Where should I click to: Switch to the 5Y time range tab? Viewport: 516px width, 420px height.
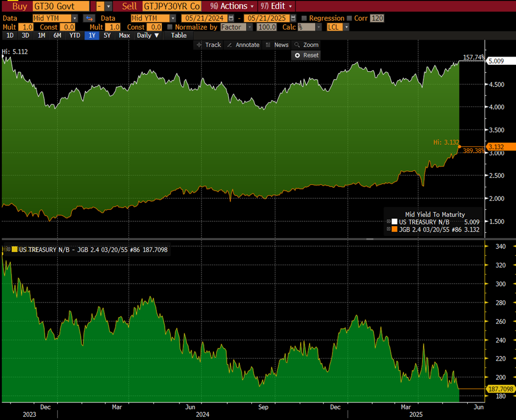[107, 36]
